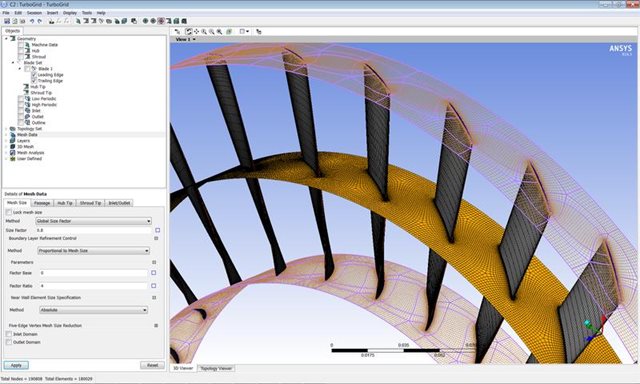Click the highlighted red mesh icon in toolbar
The image size is (640, 384).
[161, 21]
